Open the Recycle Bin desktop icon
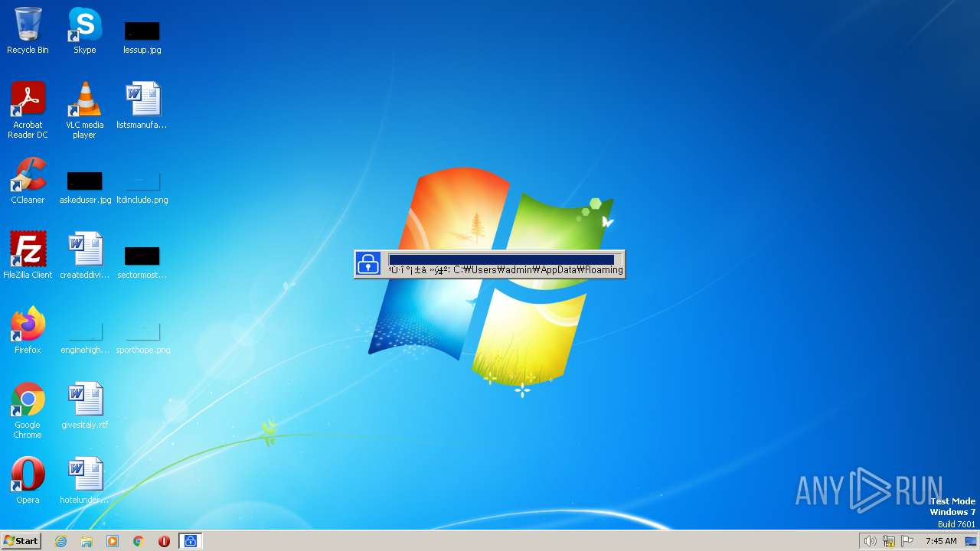 click(28, 31)
